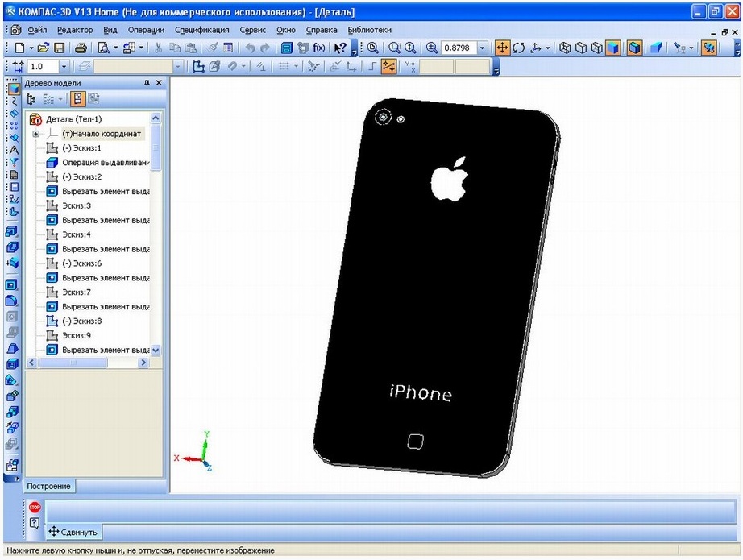Click the cut extrude icon in left sidebar

click(12, 284)
